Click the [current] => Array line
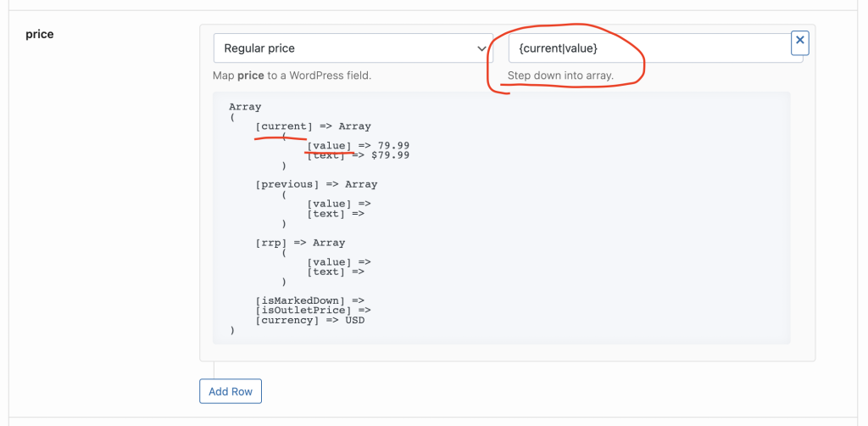The image size is (868, 426). 313,126
